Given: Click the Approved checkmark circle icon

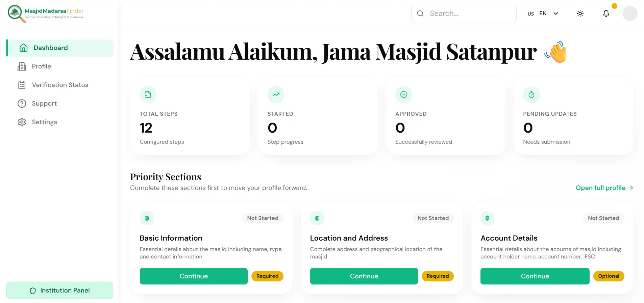Looking at the screenshot, I should pyautogui.click(x=404, y=94).
